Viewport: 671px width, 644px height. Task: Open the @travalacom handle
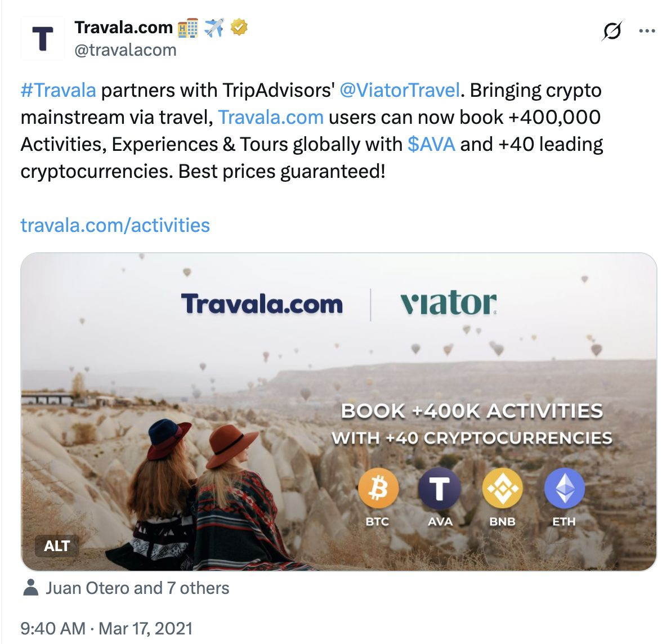[126, 50]
